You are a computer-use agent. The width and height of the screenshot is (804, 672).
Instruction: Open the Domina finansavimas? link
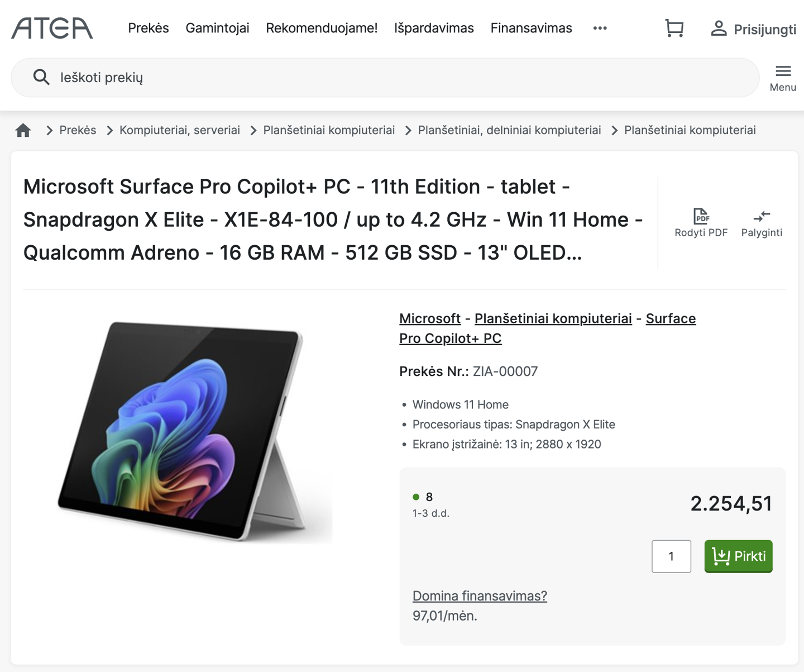480,596
